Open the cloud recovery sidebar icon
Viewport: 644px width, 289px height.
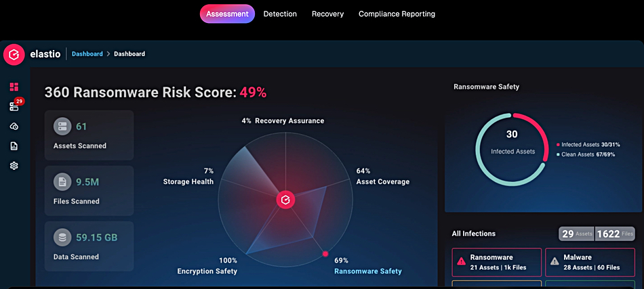tap(14, 127)
